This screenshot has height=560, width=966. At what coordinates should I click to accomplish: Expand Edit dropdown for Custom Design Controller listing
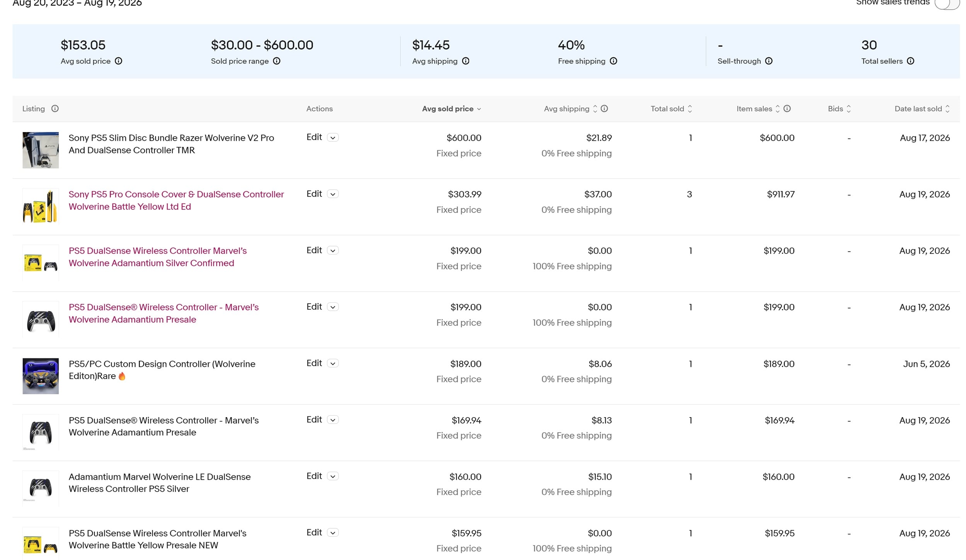[x=333, y=363]
